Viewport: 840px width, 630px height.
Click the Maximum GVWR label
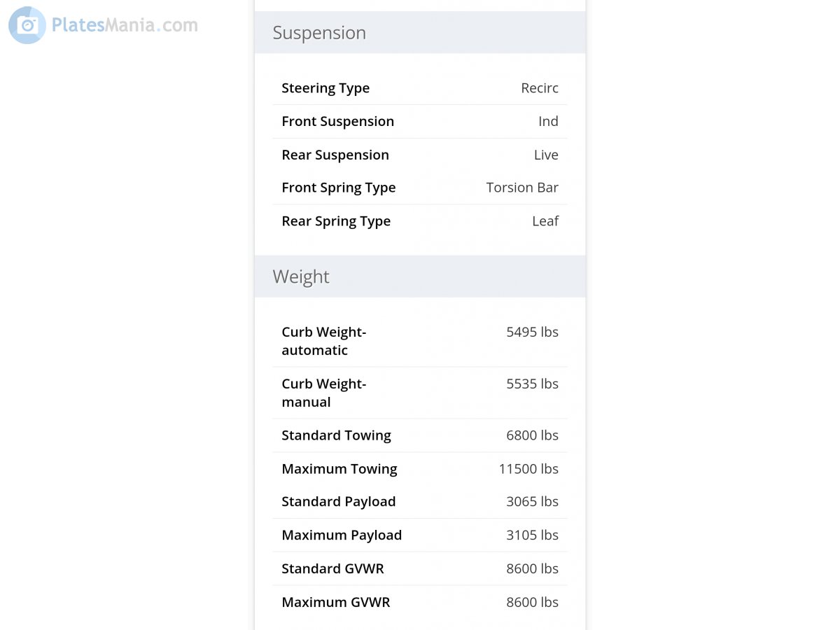336,603
